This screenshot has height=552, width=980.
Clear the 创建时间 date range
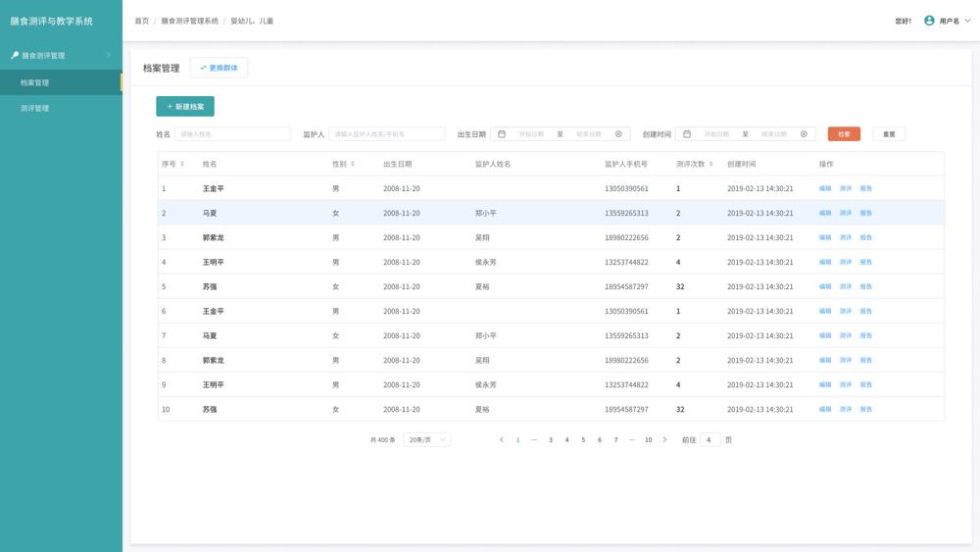[804, 133]
